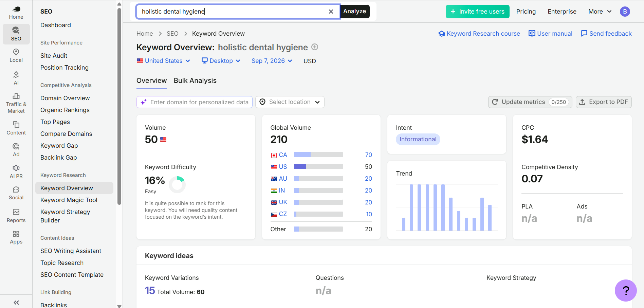The width and height of the screenshot is (644, 308).
Task: Open the Keyword Research course link
Action: [479, 34]
